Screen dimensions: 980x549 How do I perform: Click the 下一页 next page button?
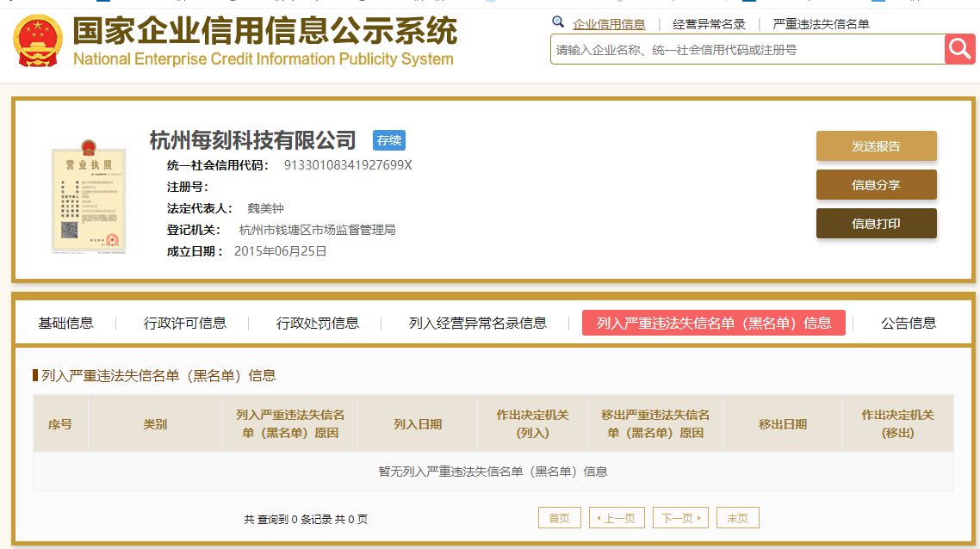pyautogui.click(x=680, y=518)
